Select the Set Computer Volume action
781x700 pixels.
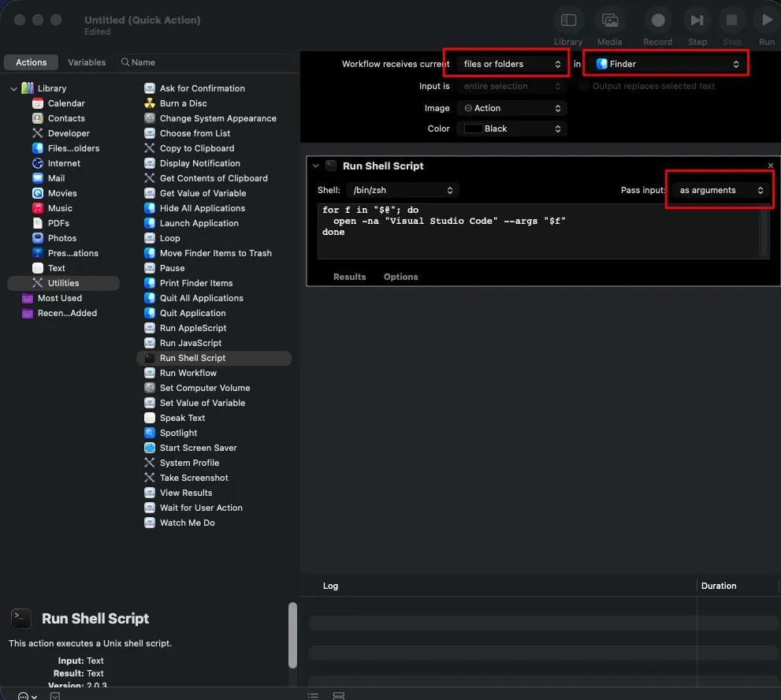tap(205, 388)
